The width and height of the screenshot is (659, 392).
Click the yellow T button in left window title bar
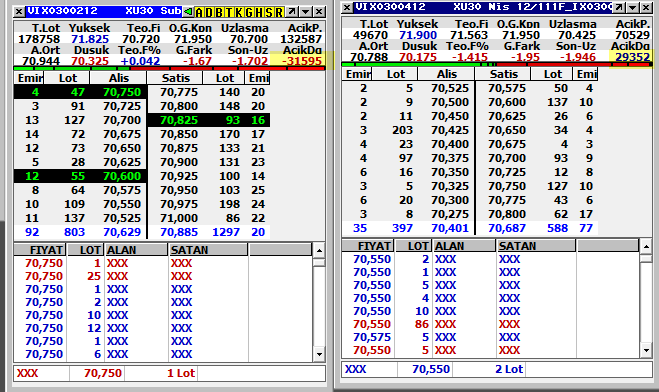[229, 12]
